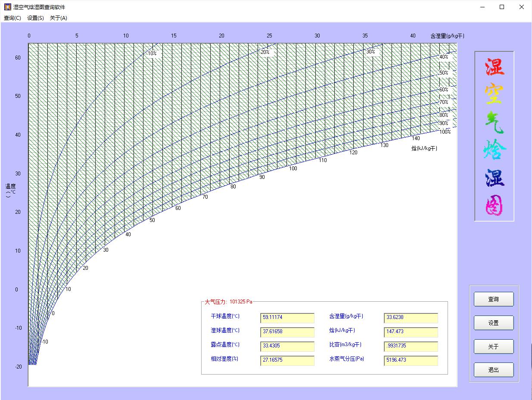
Task: Maximize the application window
Action: pyautogui.click(x=502, y=7)
